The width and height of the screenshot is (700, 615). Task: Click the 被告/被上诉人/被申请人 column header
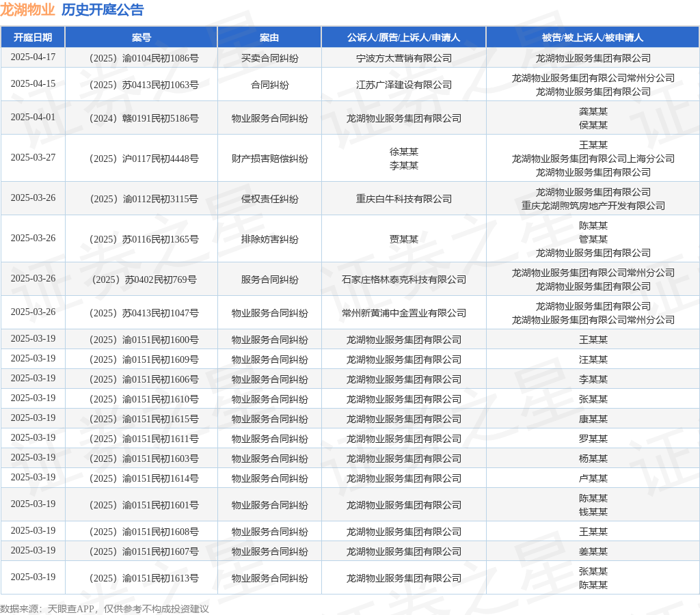[x=593, y=38]
